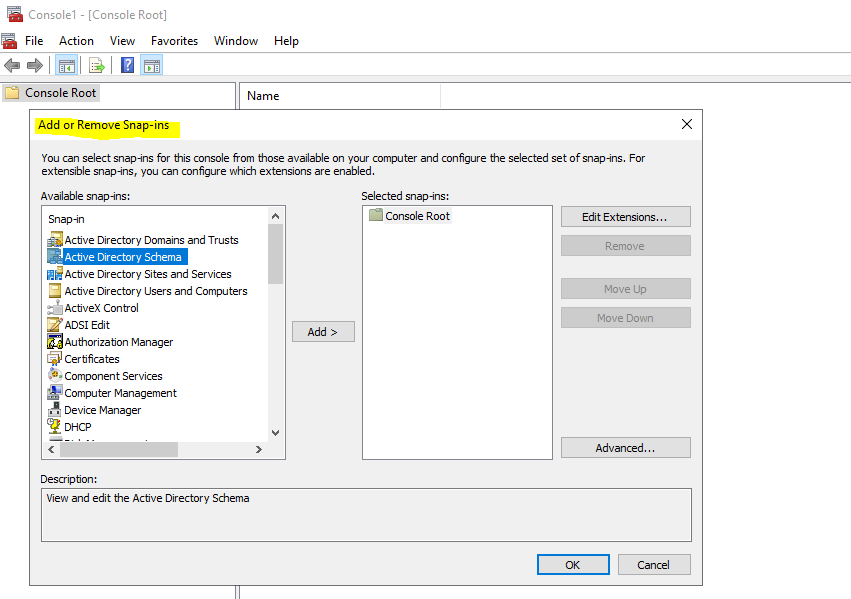Select Active Directory Domains and Trusts text
This screenshot has height=599, width=851.
(151, 240)
